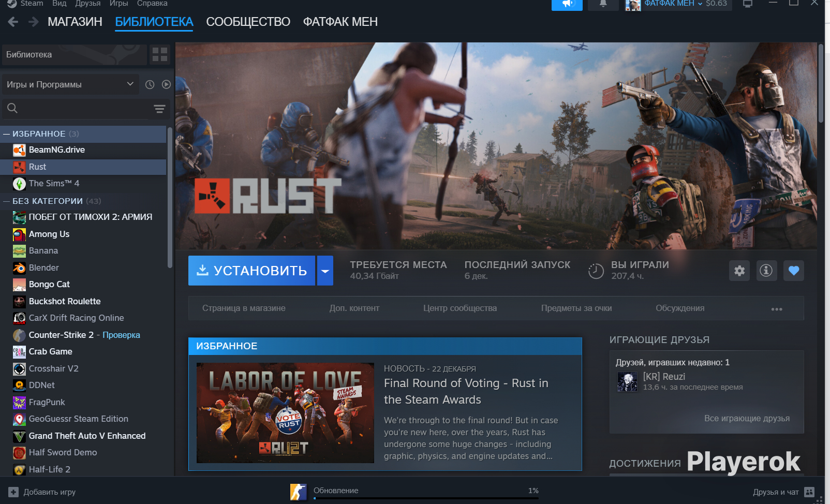The width and height of the screenshot is (830, 504).
Task: Click the GeoGuessr Steam Edition icon
Action: pyautogui.click(x=19, y=419)
